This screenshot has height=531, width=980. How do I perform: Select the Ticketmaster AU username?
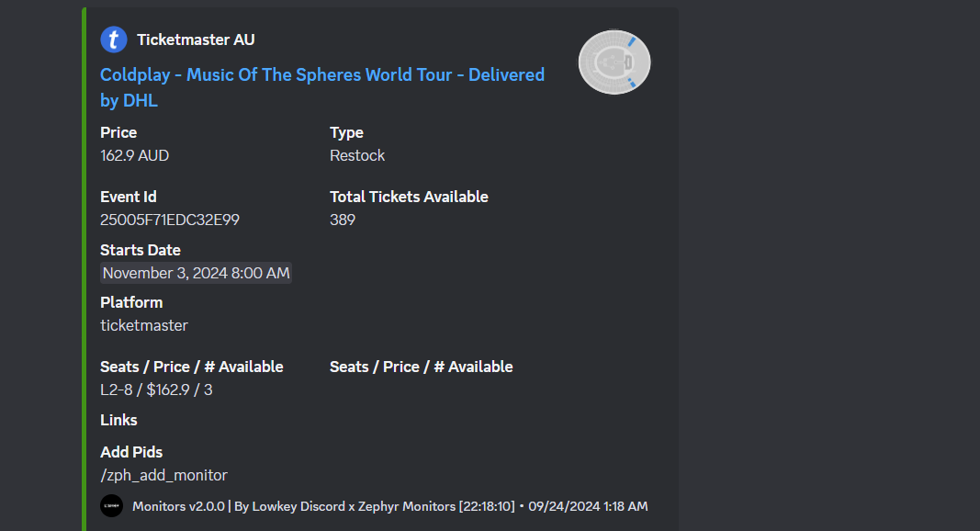(196, 40)
